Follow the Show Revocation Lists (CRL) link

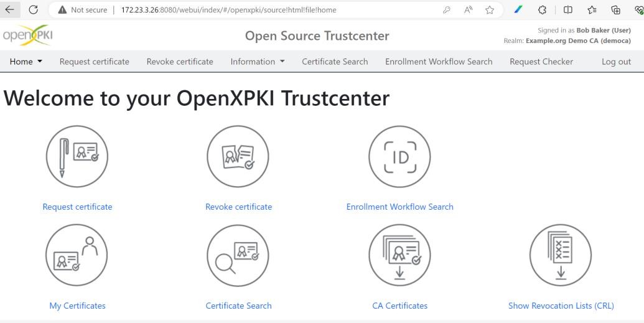[x=561, y=306]
